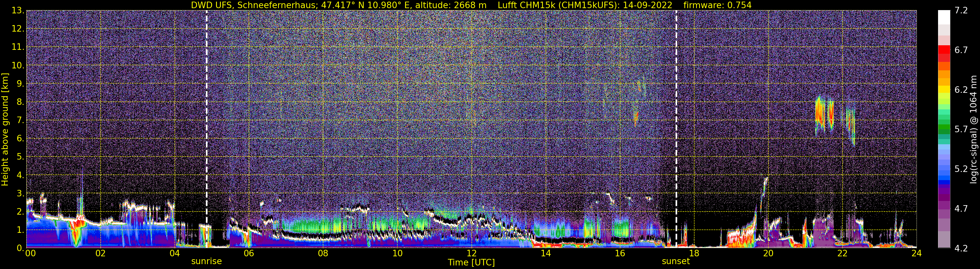Click the white top of the colorbar near 7.2
The width and height of the screenshot is (980, 269).
coord(944,17)
